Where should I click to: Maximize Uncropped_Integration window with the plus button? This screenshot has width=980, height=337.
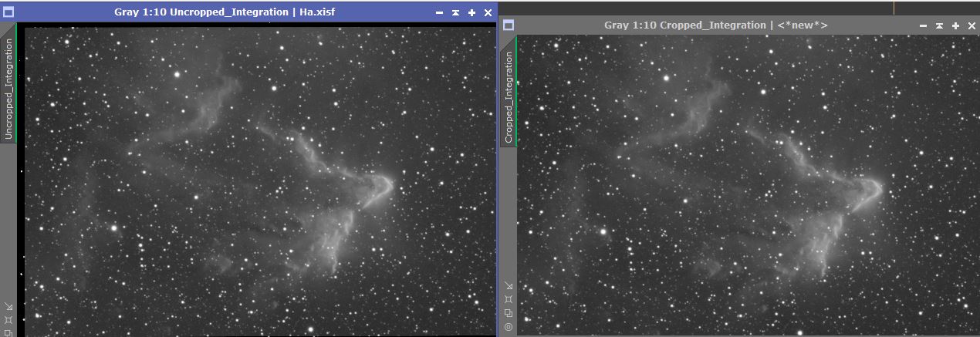pos(471,13)
